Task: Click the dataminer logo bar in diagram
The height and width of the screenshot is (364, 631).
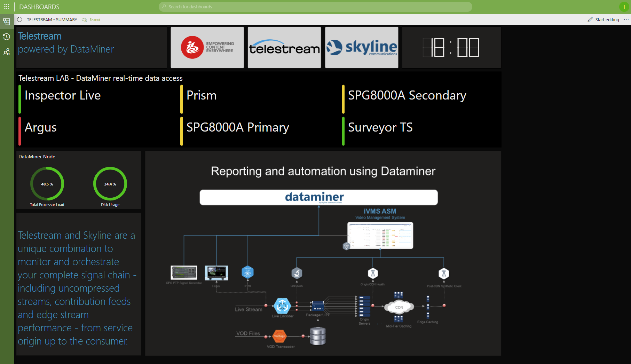Action: point(318,197)
